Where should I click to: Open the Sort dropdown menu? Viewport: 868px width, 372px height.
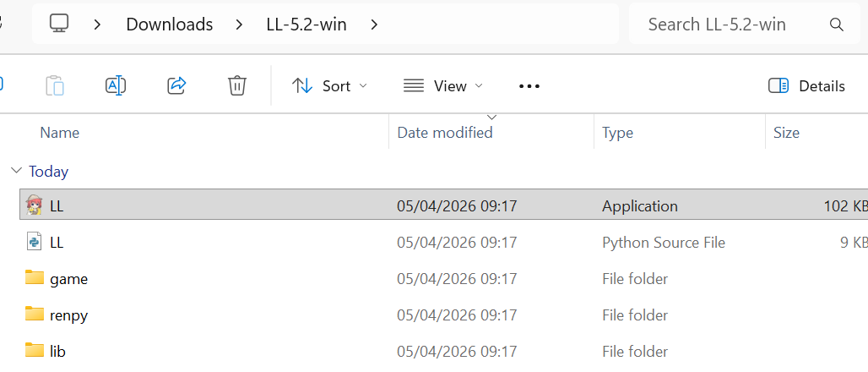point(329,85)
